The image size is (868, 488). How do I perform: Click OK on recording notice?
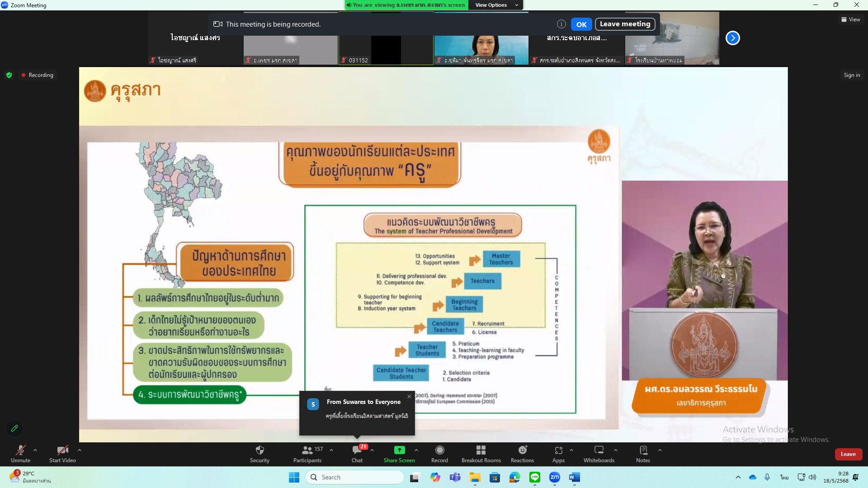(x=581, y=24)
